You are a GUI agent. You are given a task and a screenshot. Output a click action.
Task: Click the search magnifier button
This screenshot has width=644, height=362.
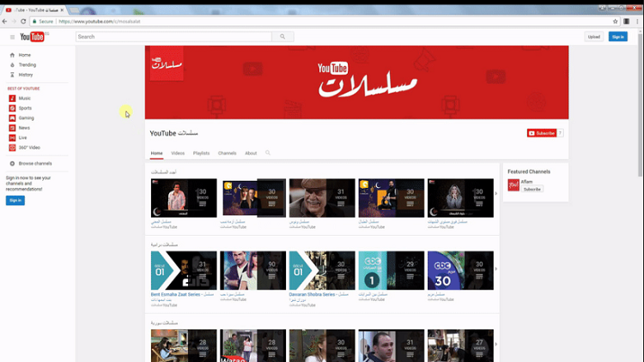(x=283, y=37)
